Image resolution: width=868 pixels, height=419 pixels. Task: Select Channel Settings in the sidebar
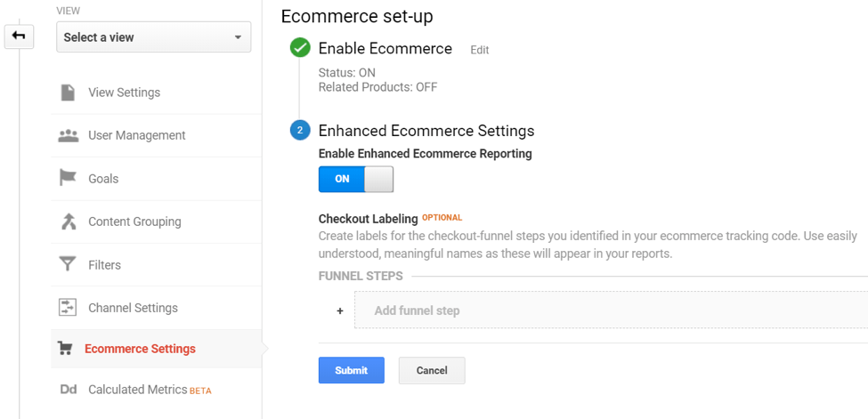[x=133, y=308]
